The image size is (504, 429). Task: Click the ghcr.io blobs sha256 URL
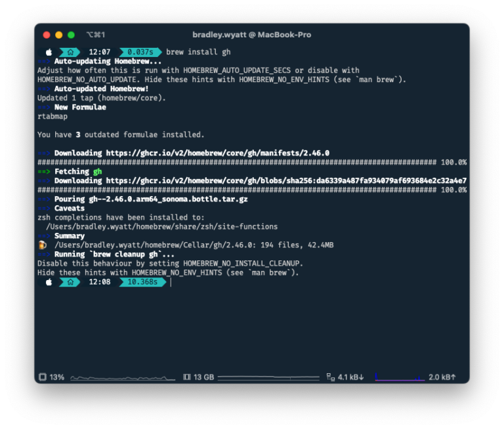click(286, 180)
